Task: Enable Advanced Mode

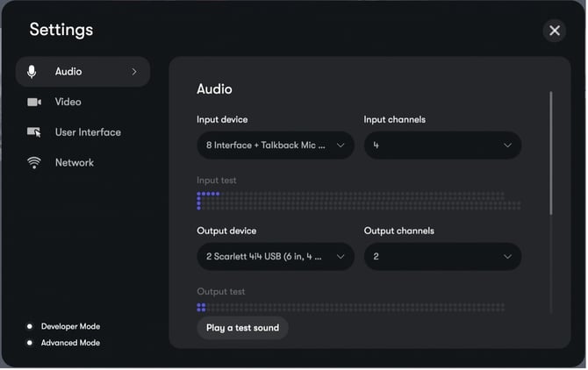Action: point(29,343)
